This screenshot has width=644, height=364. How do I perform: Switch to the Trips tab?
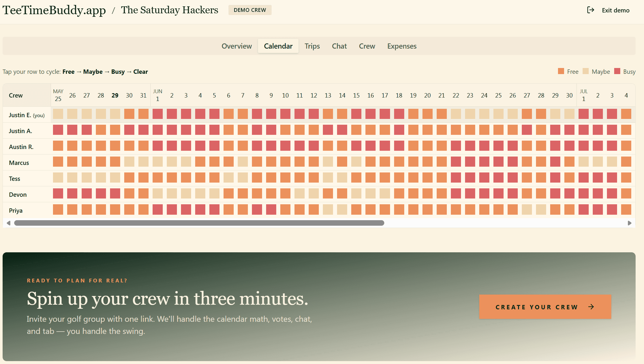(x=312, y=46)
